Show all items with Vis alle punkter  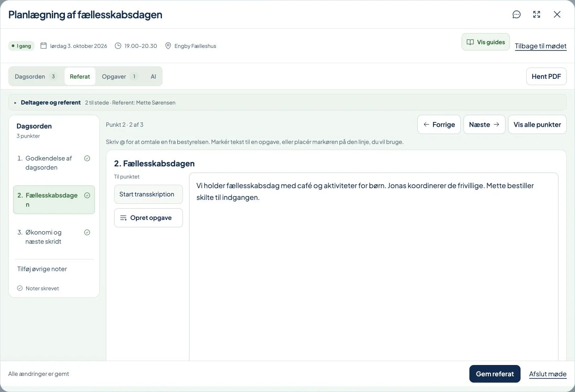tap(537, 125)
